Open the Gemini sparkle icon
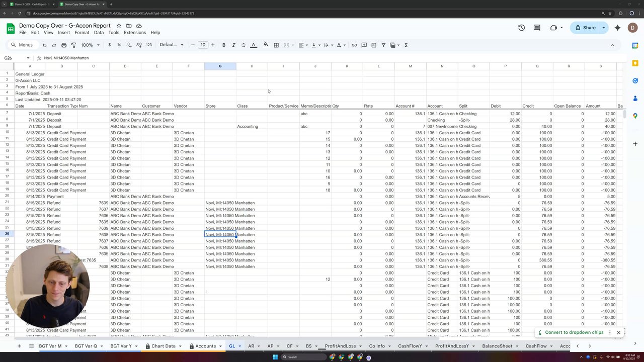644x362 pixels. [x=618, y=28]
